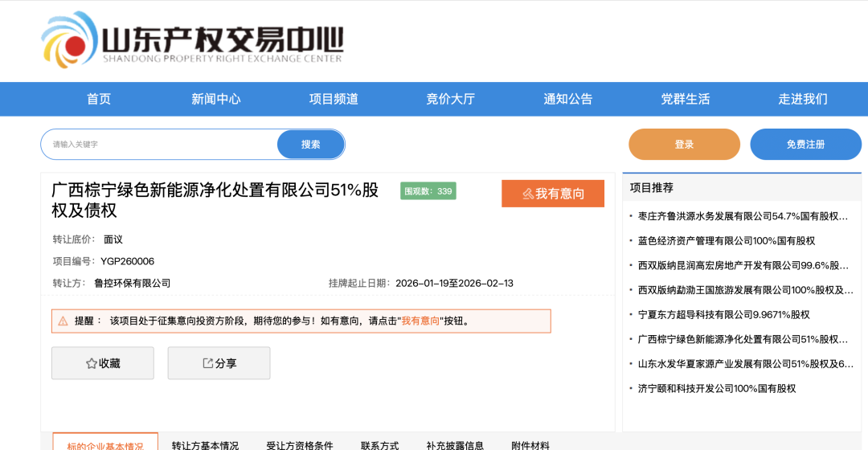Click the orange 我有意向 button

(x=553, y=194)
